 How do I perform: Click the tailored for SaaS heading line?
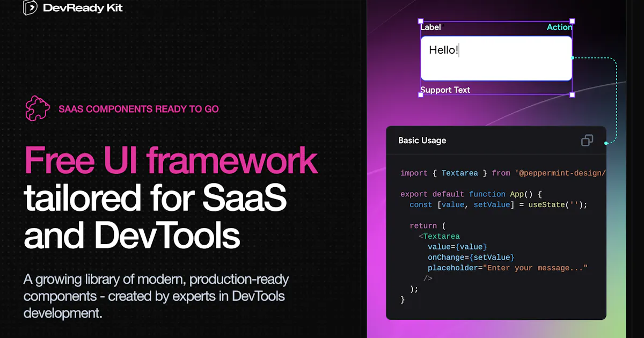[x=156, y=198]
